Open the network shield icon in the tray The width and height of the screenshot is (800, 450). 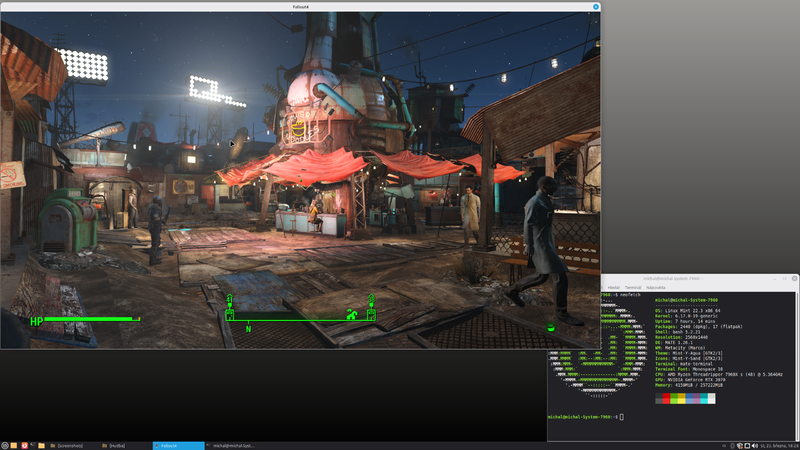(x=740, y=446)
